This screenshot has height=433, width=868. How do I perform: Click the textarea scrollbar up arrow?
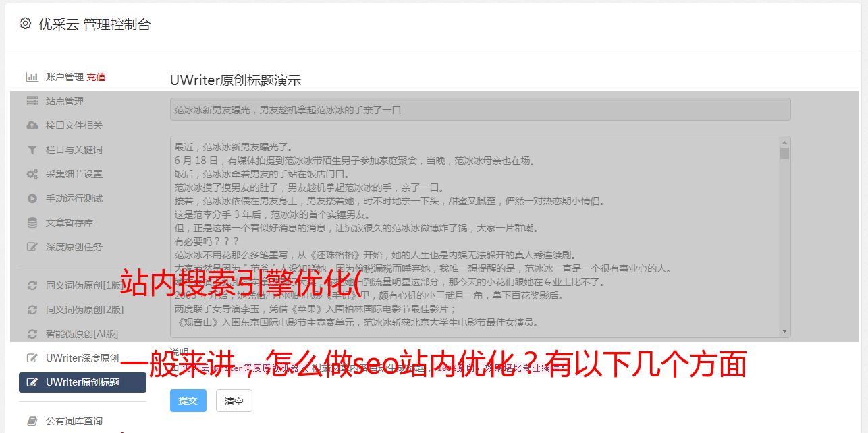coord(784,142)
